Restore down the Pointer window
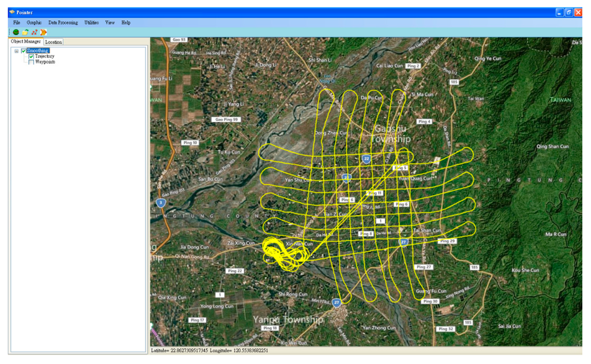Viewport: 591px width, 364px height. click(568, 12)
